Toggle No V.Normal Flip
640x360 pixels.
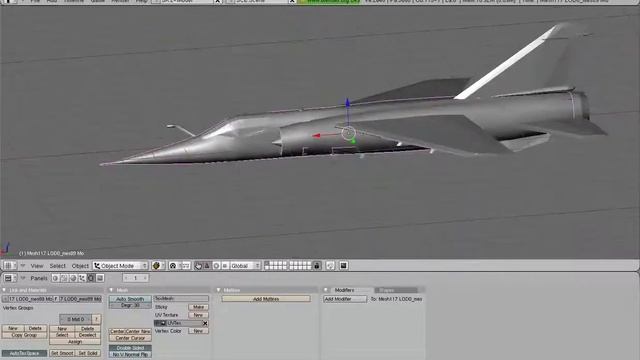coord(130,354)
